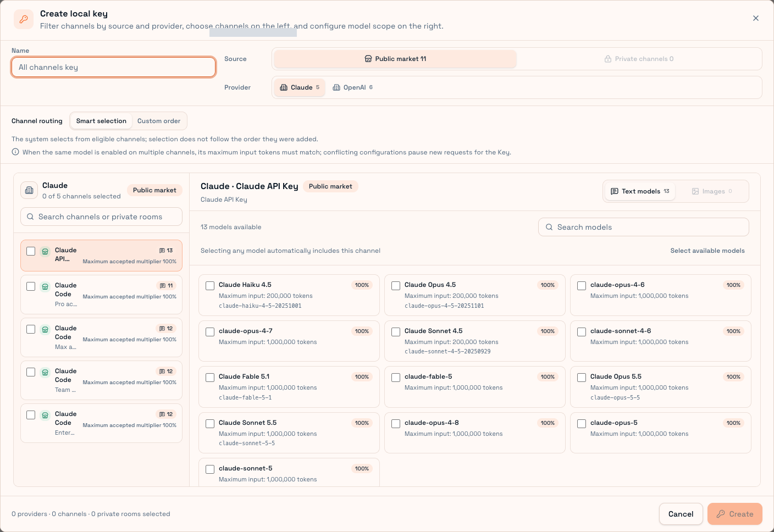The height and width of the screenshot is (532, 774).
Task: Check the Claude Code Team channel checkbox
Action: pyautogui.click(x=31, y=372)
